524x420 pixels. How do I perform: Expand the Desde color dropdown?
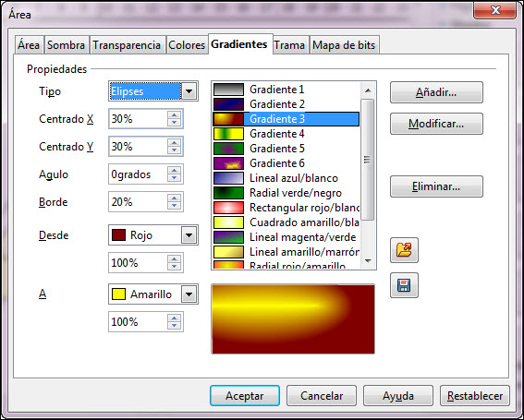click(189, 235)
